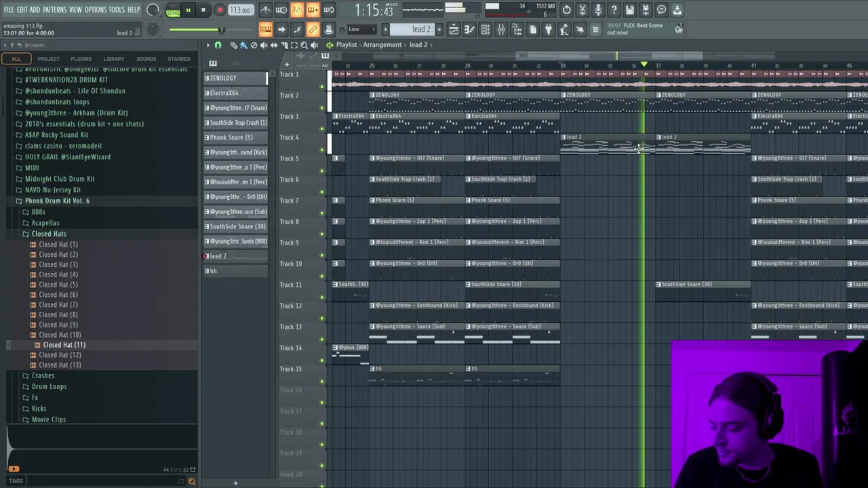Open the help question mark icon

pos(614,10)
